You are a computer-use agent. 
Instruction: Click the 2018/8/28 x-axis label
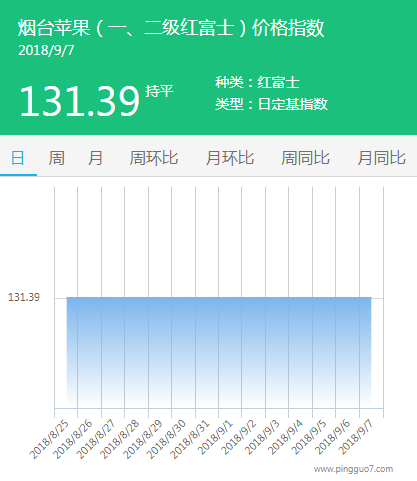119,439
